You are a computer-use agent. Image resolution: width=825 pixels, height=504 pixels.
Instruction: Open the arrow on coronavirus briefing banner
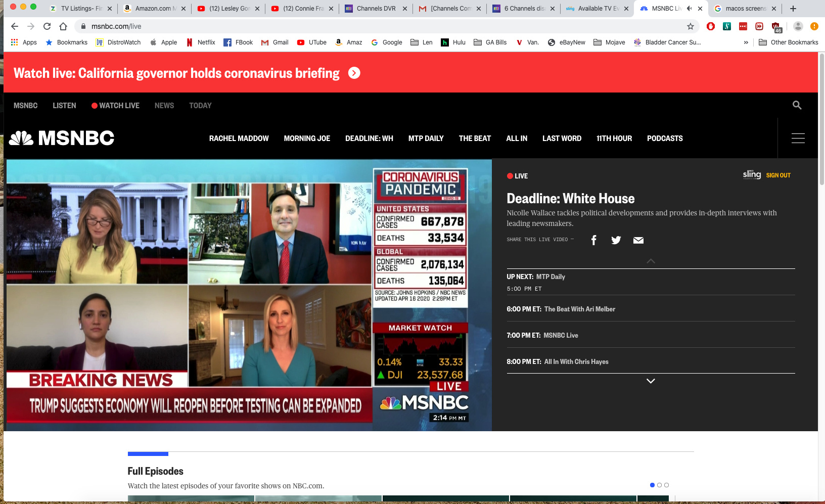354,73
